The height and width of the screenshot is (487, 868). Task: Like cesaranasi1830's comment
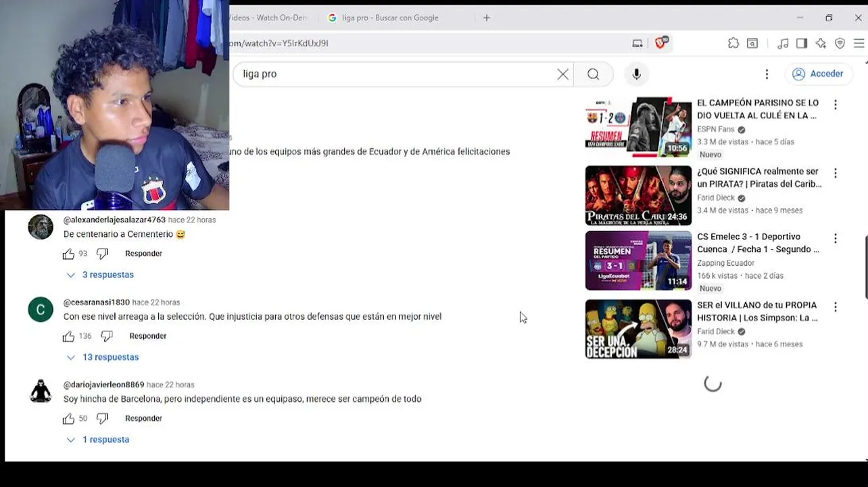[x=68, y=336]
